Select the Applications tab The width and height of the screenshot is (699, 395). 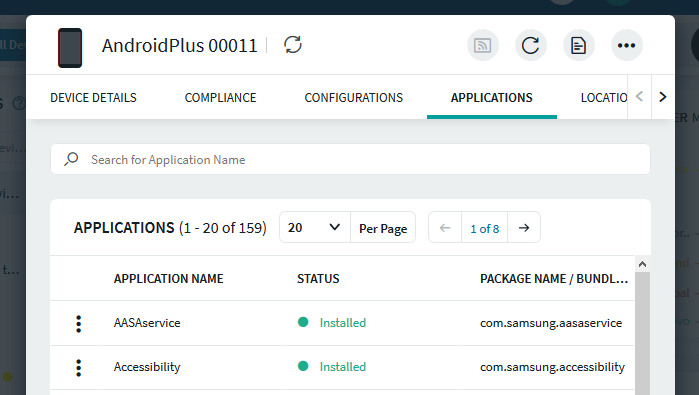[491, 98]
